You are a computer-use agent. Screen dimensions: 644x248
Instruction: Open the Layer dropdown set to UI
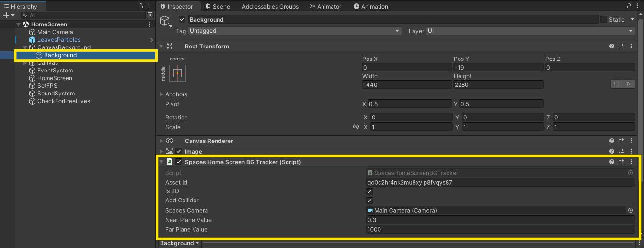click(x=530, y=31)
